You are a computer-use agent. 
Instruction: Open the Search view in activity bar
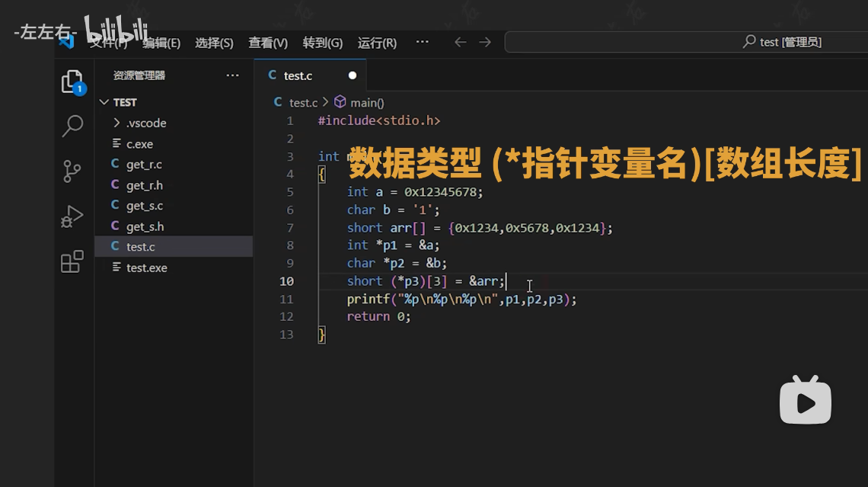tap(72, 126)
